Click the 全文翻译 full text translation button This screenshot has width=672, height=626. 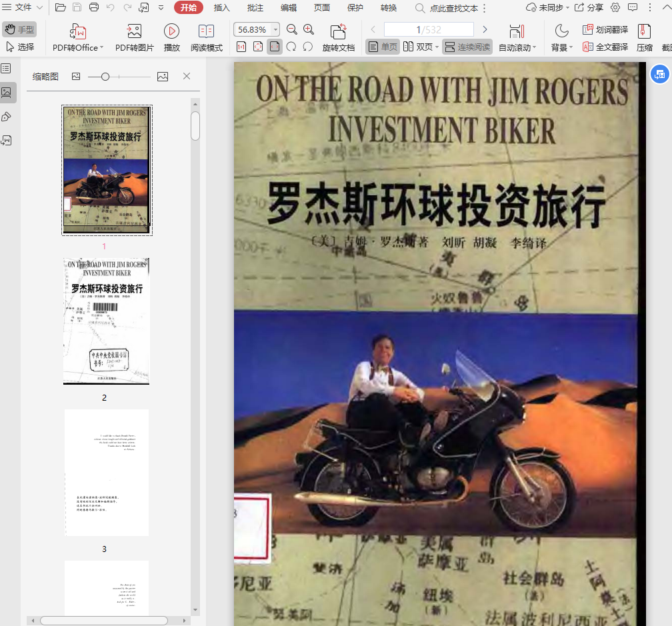click(x=605, y=47)
